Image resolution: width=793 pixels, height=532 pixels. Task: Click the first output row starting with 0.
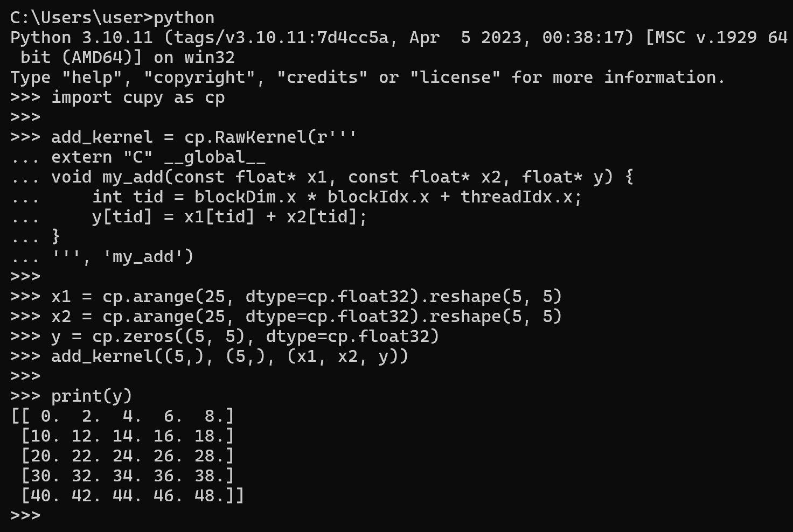click(122, 416)
